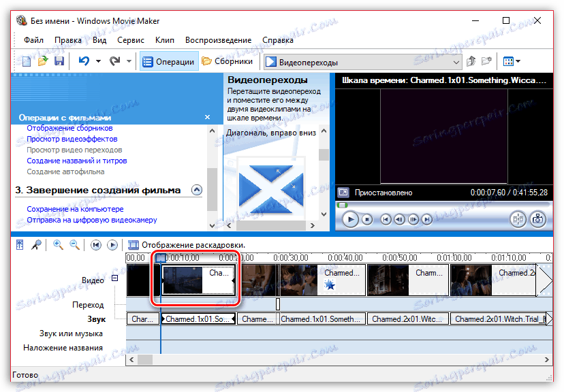
Task: Open the Видеопереходы collection combo box
Action: click(363, 62)
